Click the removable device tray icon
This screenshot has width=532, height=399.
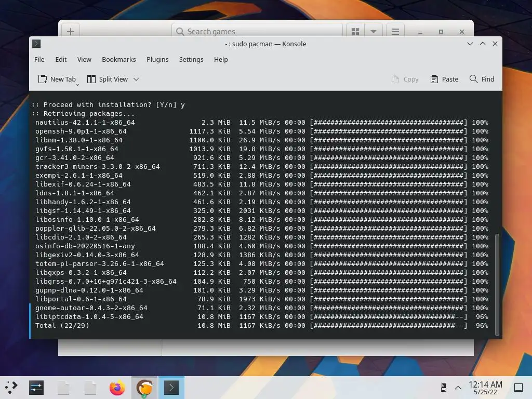444,388
